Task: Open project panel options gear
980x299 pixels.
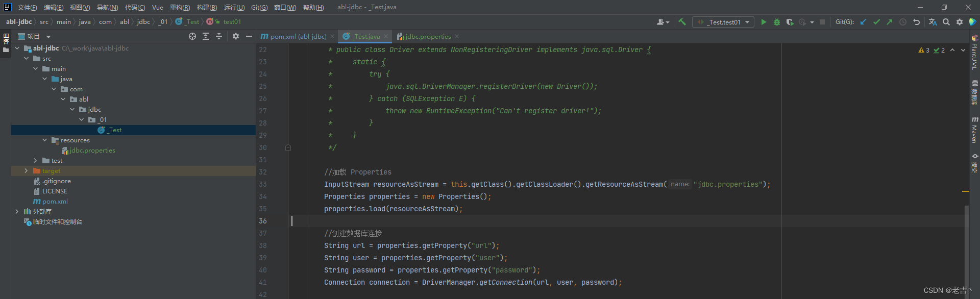Action: (236, 36)
